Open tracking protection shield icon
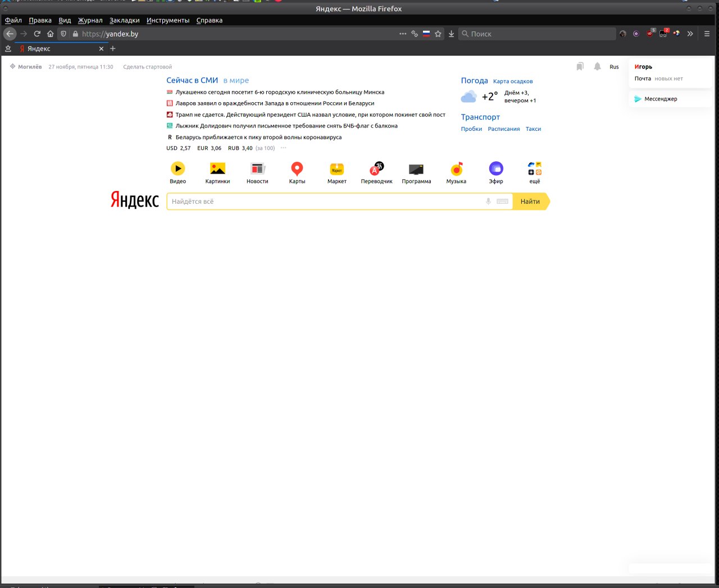 click(x=63, y=34)
